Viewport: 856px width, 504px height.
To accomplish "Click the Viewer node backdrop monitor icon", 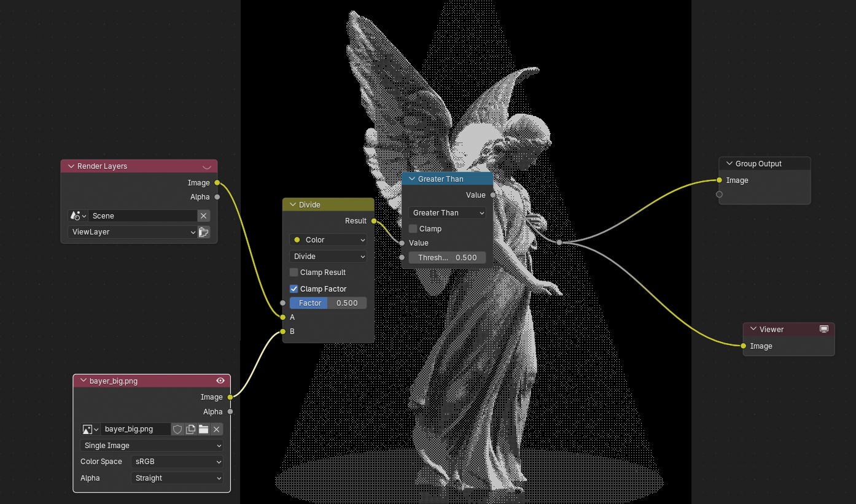I will coord(824,329).
